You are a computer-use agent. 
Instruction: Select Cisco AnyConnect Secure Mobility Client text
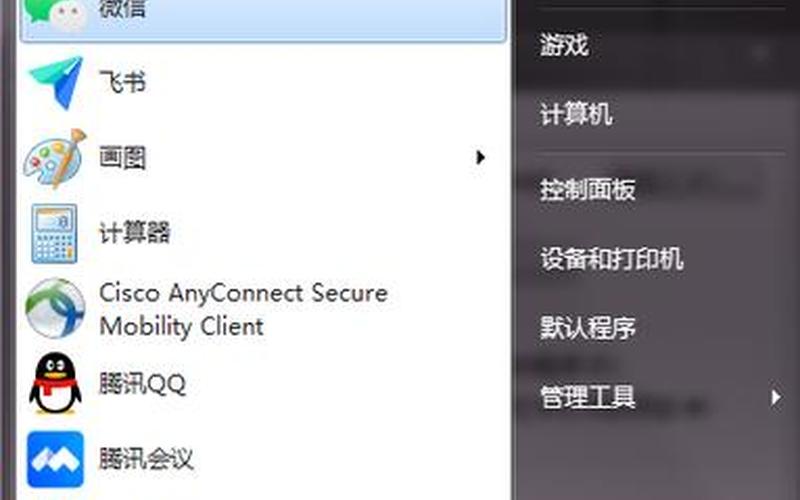coord(243,309)
